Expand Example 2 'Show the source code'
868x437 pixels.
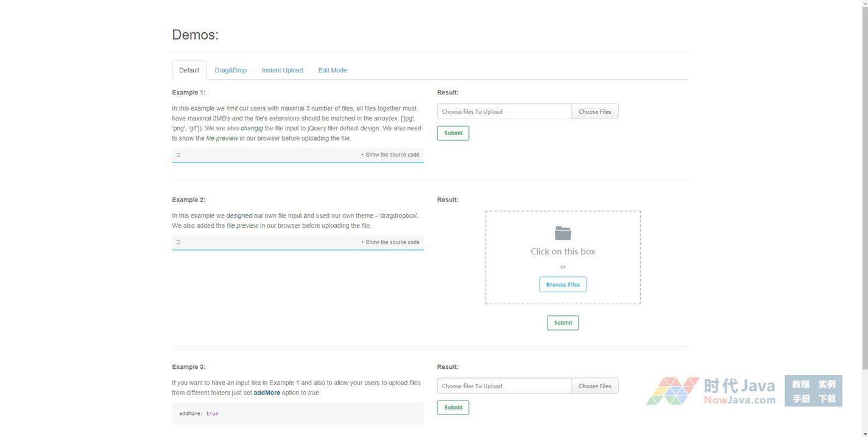pos(390,242)
